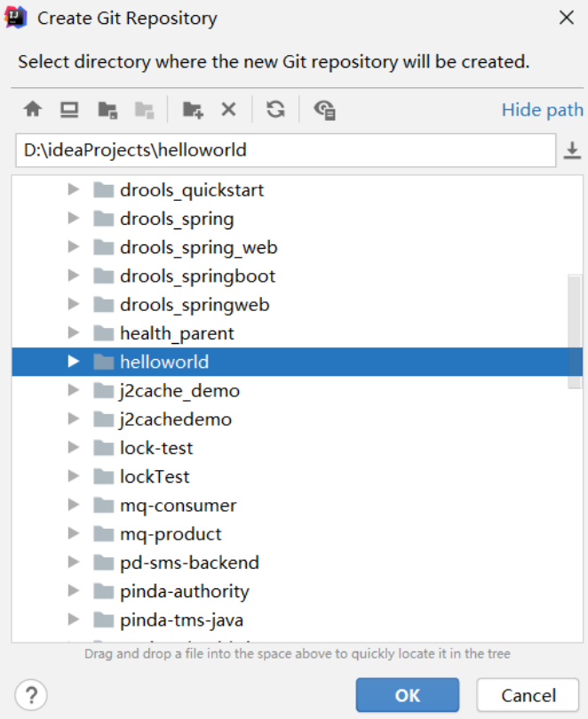The height and width of the screenshot is (719, 588).
Task: Select the health_parent folder
Action: point(177,333)
